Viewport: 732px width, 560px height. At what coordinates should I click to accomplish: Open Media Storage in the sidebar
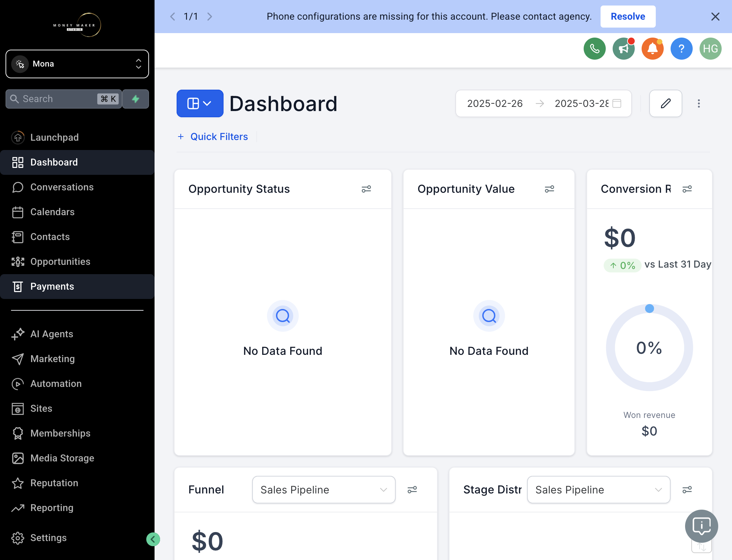[77, 458]
